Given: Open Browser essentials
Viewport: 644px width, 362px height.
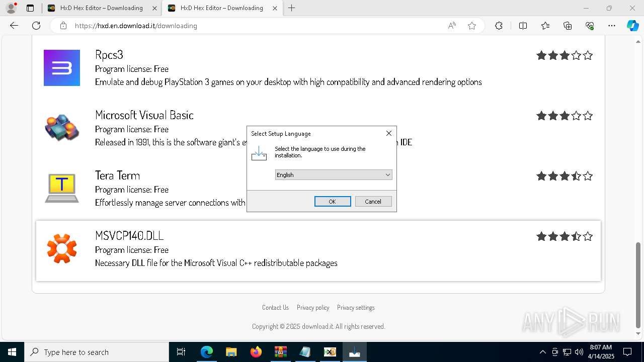Looking at the screenshot, I should (x=590, y=26).
